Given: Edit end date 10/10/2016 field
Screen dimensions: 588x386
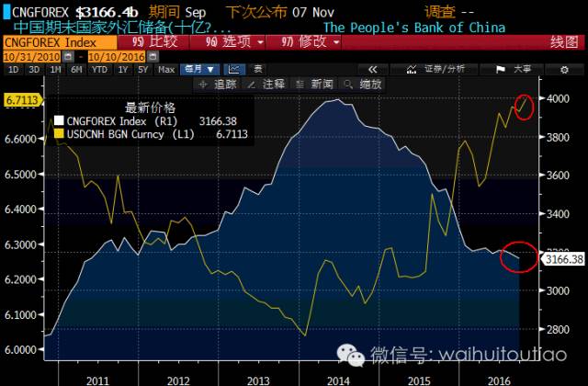Looking at the screenshot, I should tap(117, 57).
